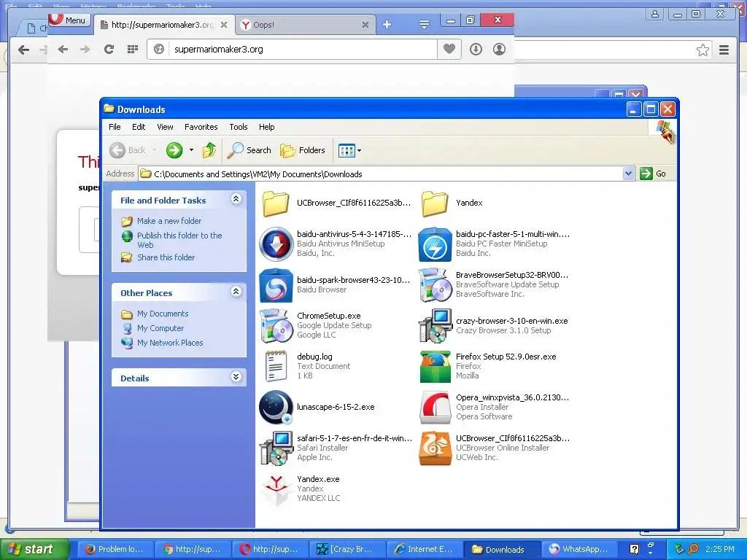The image size is (747, 560).
Task: Open the Favorites menu
Action: (201, 127)
